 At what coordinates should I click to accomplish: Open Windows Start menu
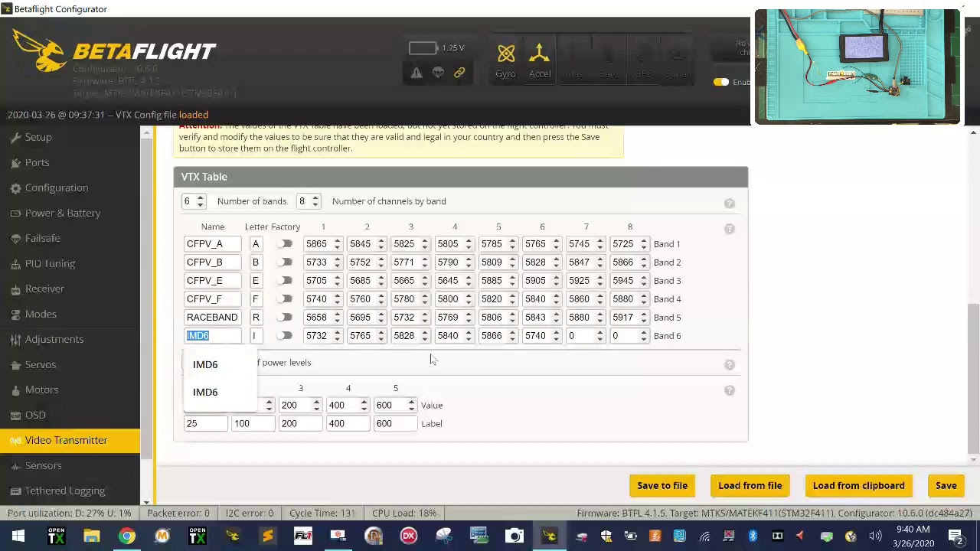point(18,536)
